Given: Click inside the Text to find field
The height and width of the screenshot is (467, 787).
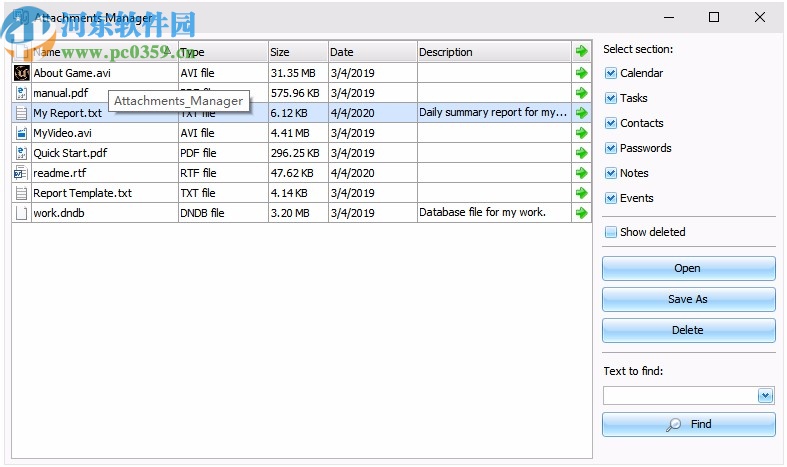Looking at the screenshot, I should 681,396.
